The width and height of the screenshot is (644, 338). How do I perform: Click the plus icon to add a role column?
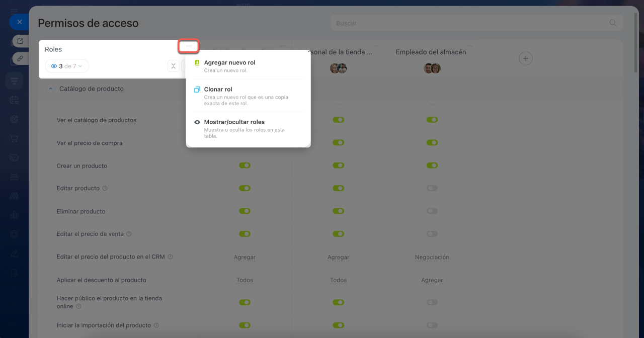click(x=525, y=59)
